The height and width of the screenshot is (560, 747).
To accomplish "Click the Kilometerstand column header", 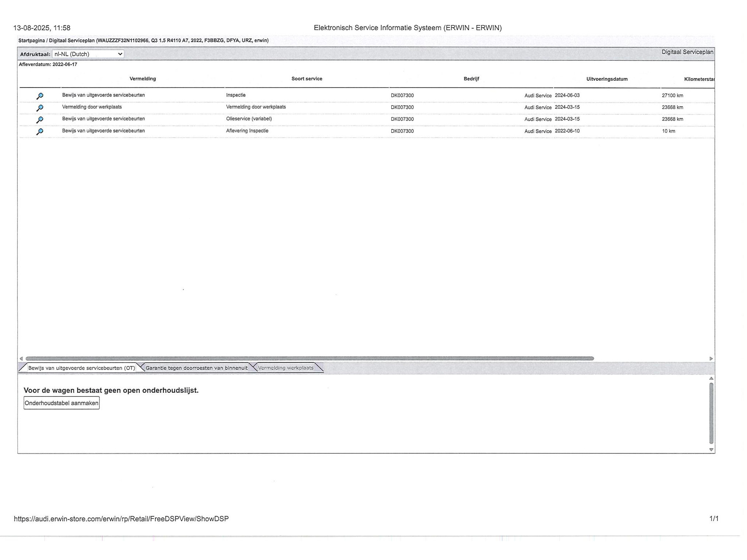I will pyautogui.click(x=698, y=79).
